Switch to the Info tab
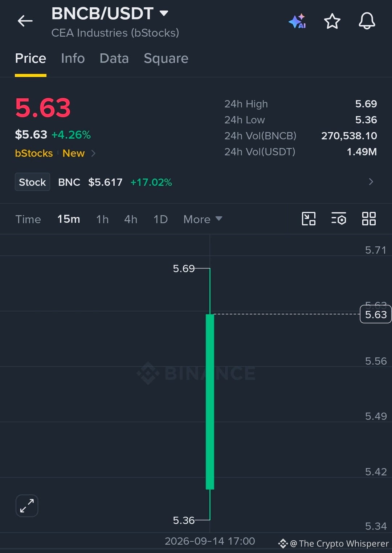This screenshot has width=392, height=553. tap(73, 58)
